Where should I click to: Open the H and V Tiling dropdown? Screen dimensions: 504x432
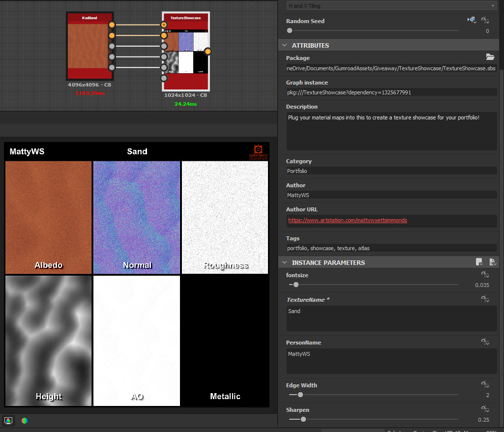pyautogui.click(x=494, y=5)
